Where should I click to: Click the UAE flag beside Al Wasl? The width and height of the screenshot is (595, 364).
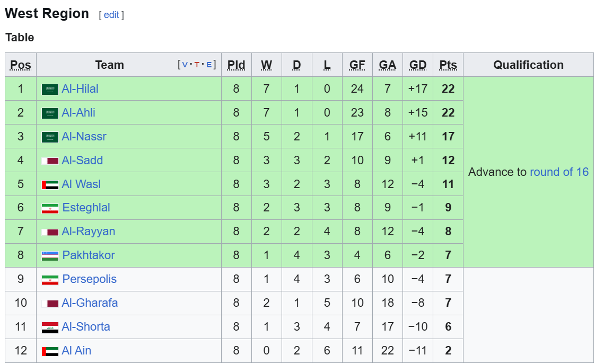50,185
